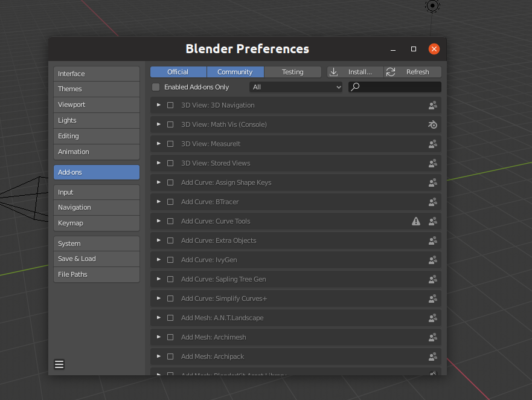Expand Add Mesh: A.N.T.Landscape details

point(158,318)
